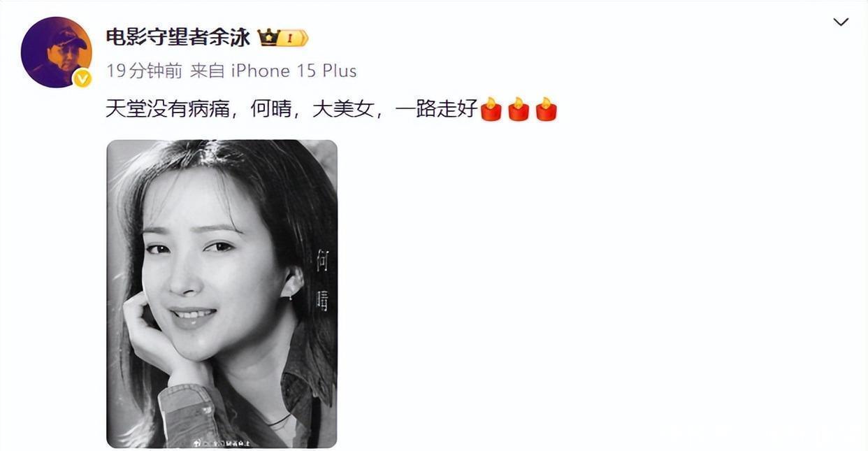
Task: Click the yellow verified V badge
Action: point(82,78)
